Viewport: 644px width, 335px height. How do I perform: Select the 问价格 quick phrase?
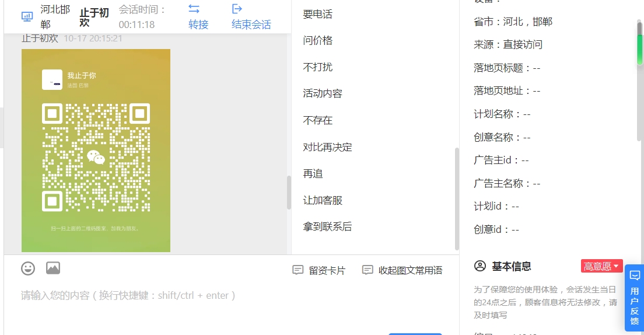pos(317,40)
